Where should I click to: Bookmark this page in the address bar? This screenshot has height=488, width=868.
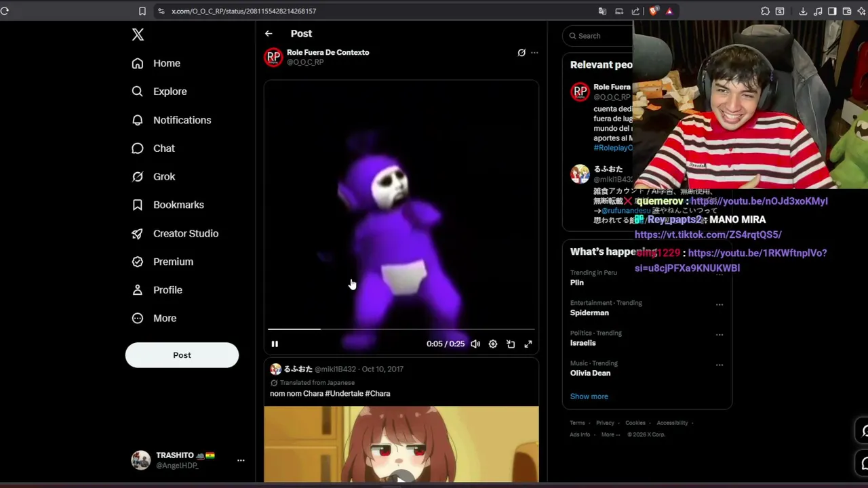(142, 11)
